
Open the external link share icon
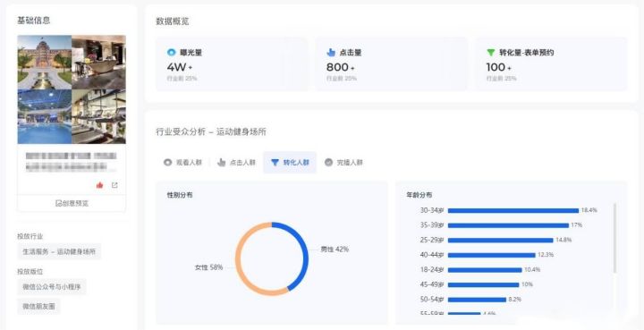coord(114,185)
